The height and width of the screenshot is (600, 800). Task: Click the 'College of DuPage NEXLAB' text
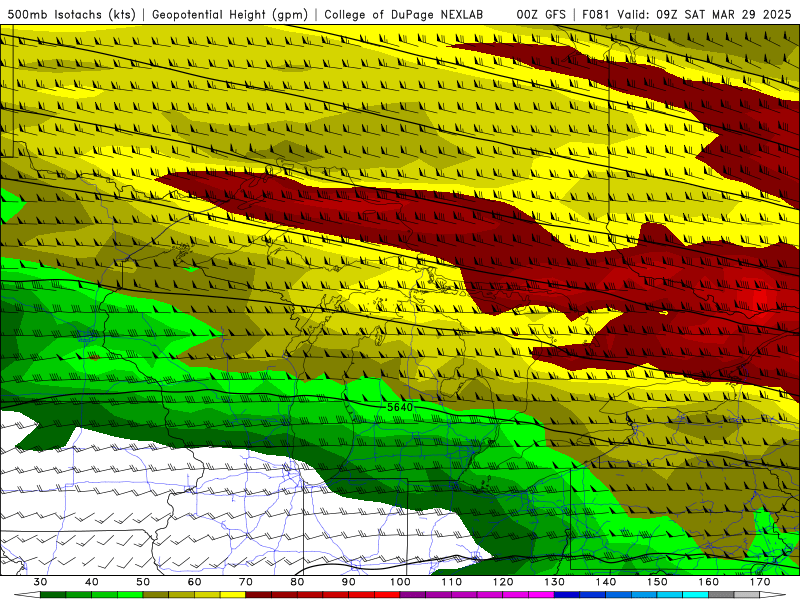tap(403, 14)
